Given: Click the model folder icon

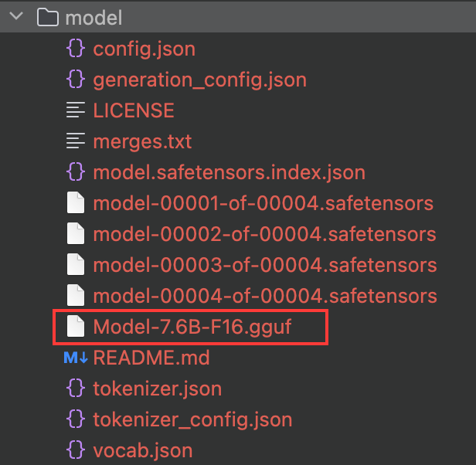Looking at the screenshot, I should click(x=48, y=17).
